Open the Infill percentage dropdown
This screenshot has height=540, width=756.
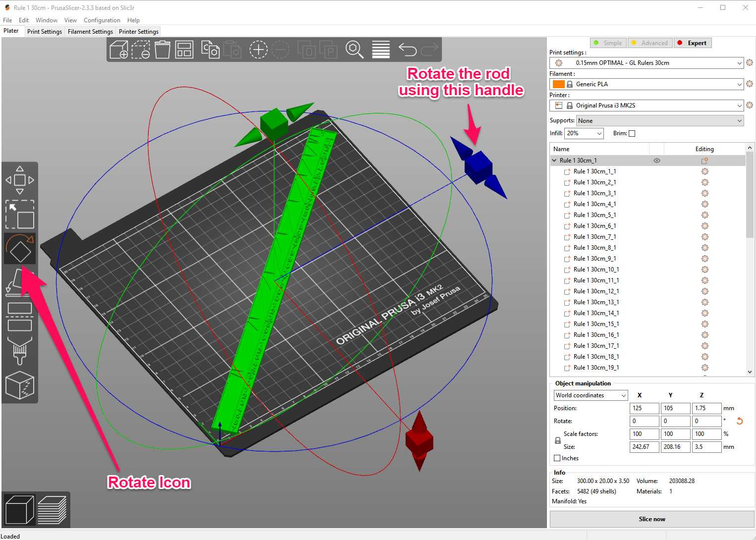click(x=584, y=133)
